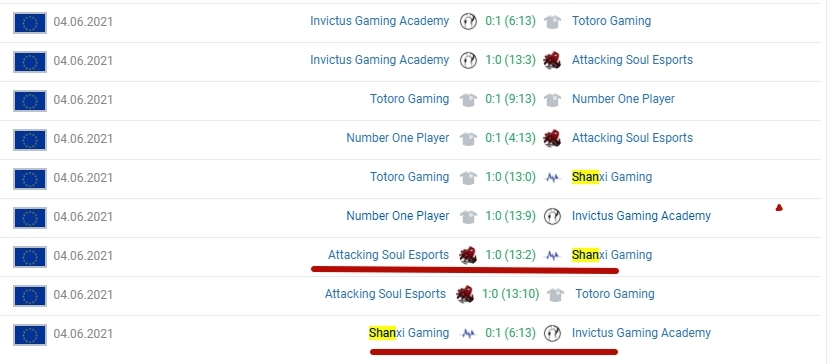Click the Invictus Gaming Academy logo in the first match row
The width and height of the screenshot is (829, 364).
click(468, 22)
